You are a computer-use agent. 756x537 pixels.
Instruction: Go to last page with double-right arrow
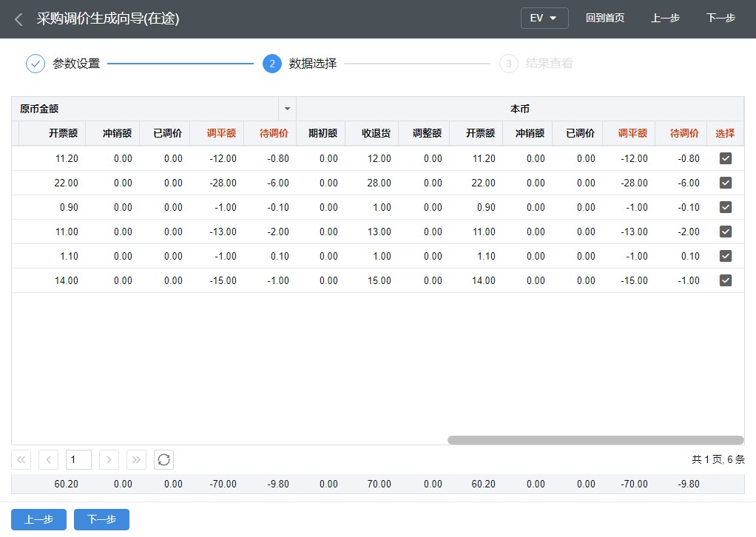tap(136, 460)
